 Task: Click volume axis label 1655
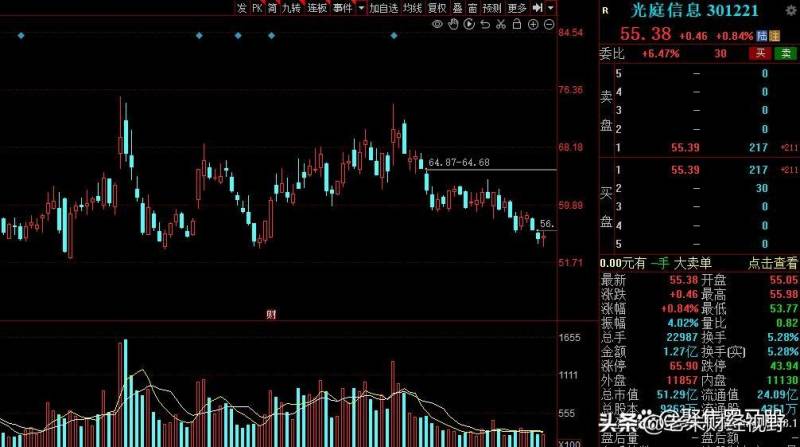pyautogui.click(x=569, y=337)
